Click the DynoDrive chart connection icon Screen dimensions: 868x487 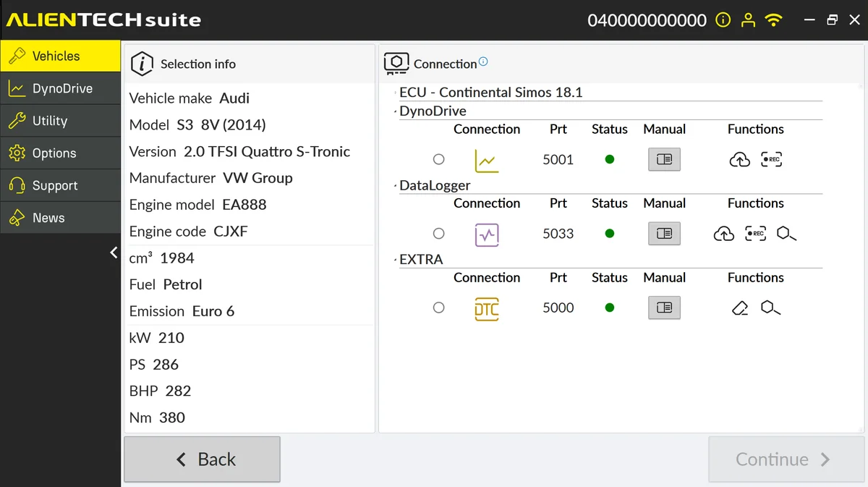coord(487,160)
